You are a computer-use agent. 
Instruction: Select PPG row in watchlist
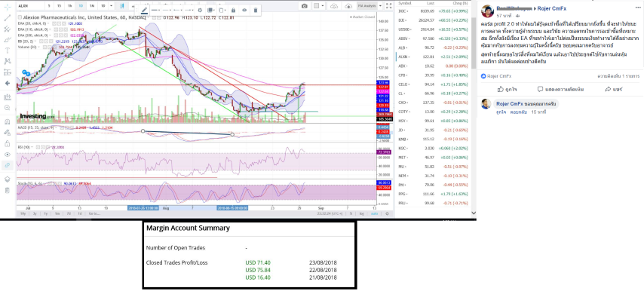(x=434, y=194)
